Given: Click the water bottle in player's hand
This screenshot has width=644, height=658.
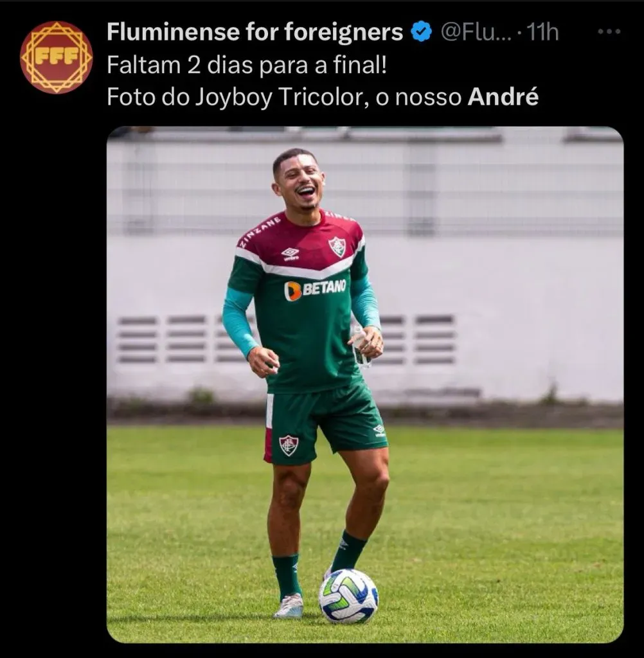Looking at the screenshot, I should click(x=360, y=345).
